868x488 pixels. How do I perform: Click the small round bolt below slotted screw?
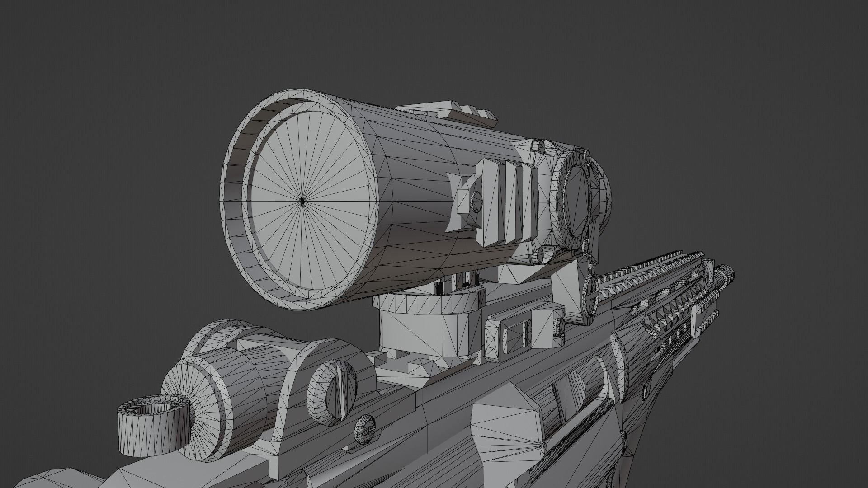(x=365, y=429)
